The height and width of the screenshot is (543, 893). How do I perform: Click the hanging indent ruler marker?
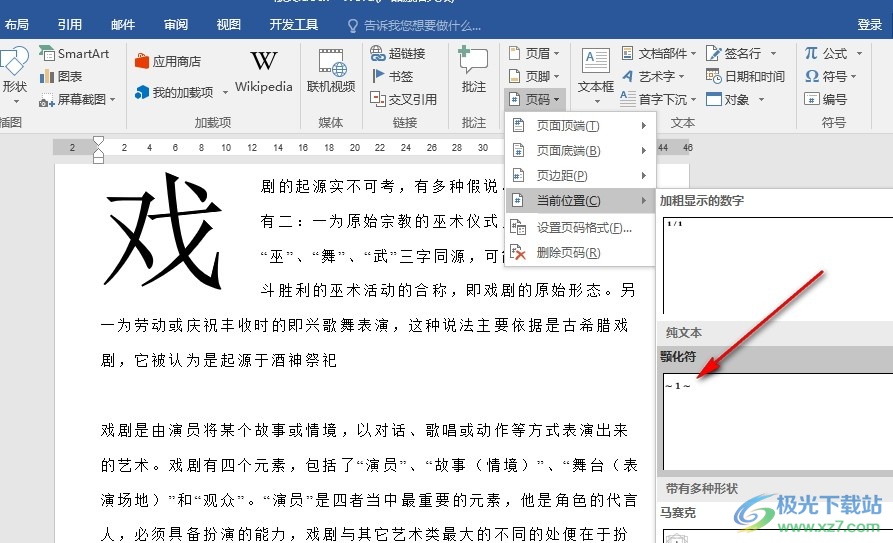pos(98,152)
